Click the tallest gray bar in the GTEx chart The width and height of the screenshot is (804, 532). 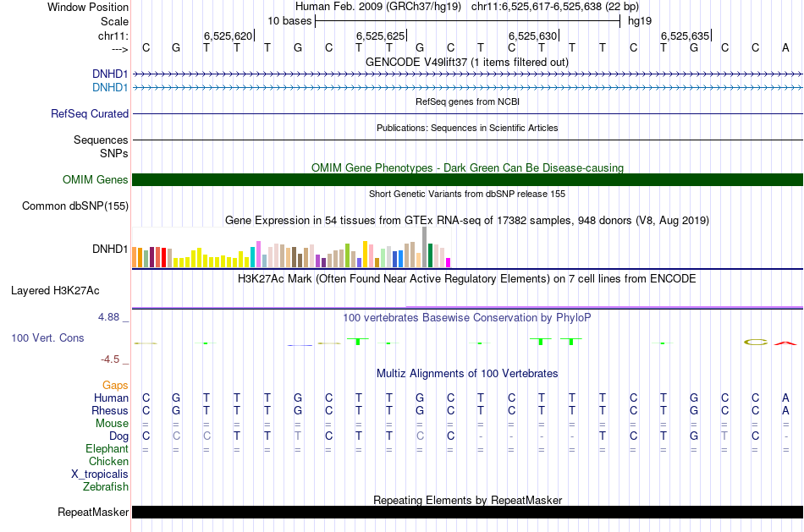point(424,248)
